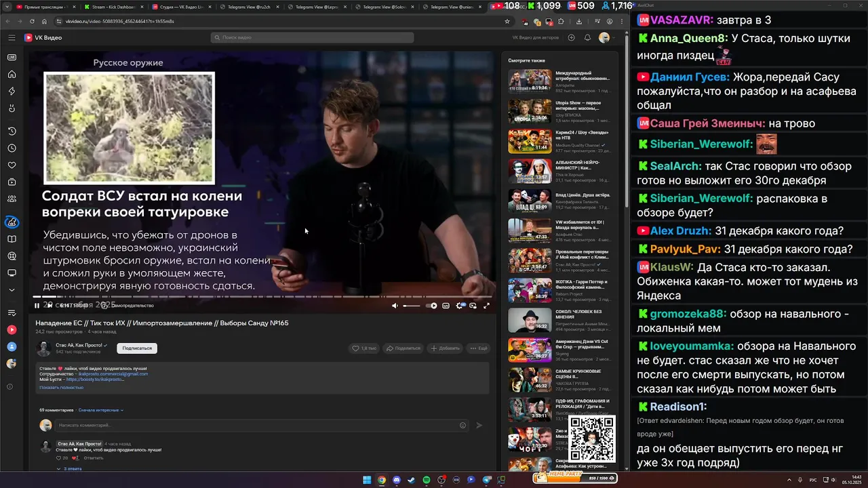Click the upload plus icon in header
Image resolution: width=868 pixels, height=488 pixels.
click(571, 38)
